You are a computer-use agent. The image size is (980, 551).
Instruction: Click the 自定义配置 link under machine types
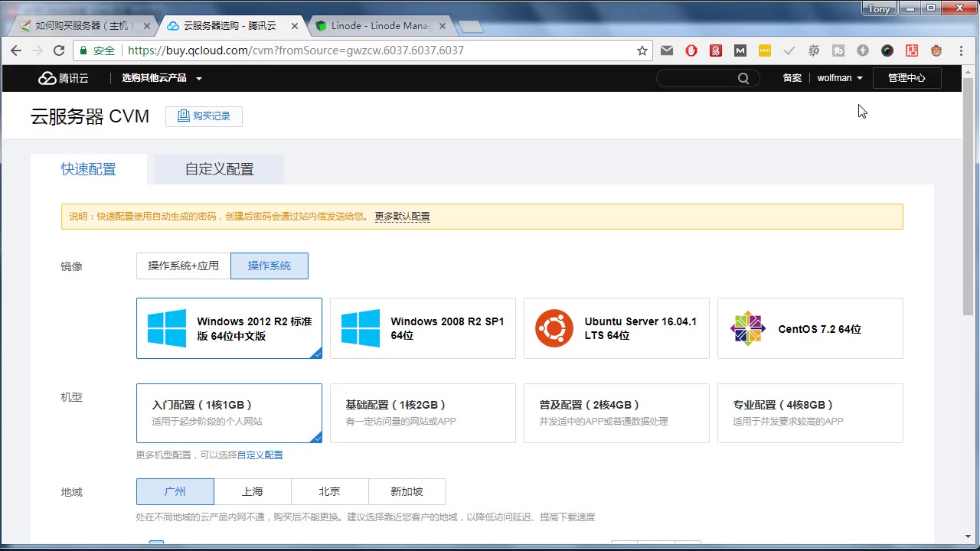point(260,455)
